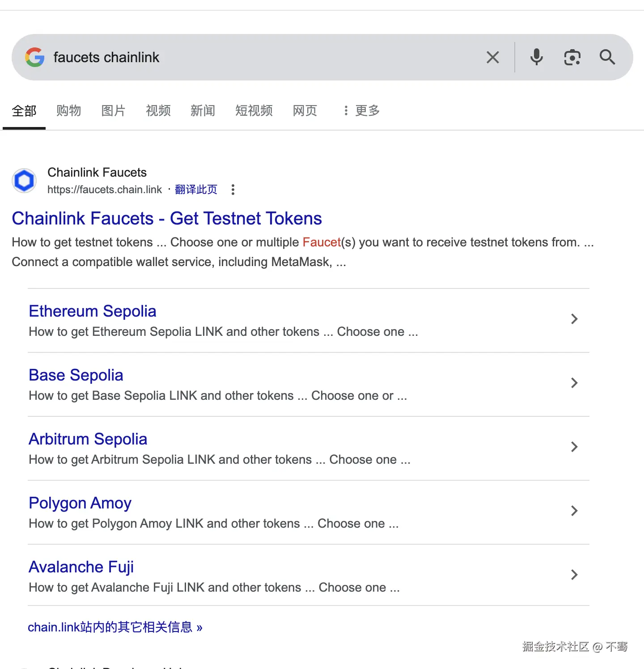Switch to the 图片 images tab

(x=113, y=110)
